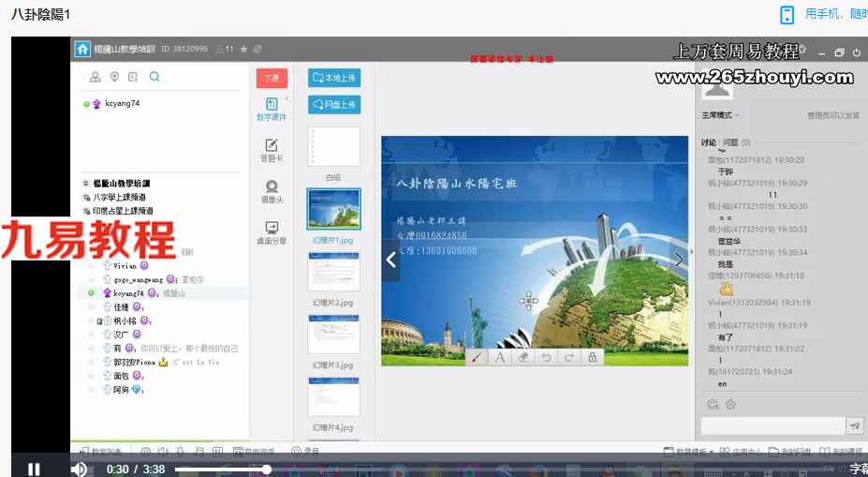Open 我的课程 in the bottom bar
The width and height of the screenshot is (868, 477).
click(x=840, y=452)
